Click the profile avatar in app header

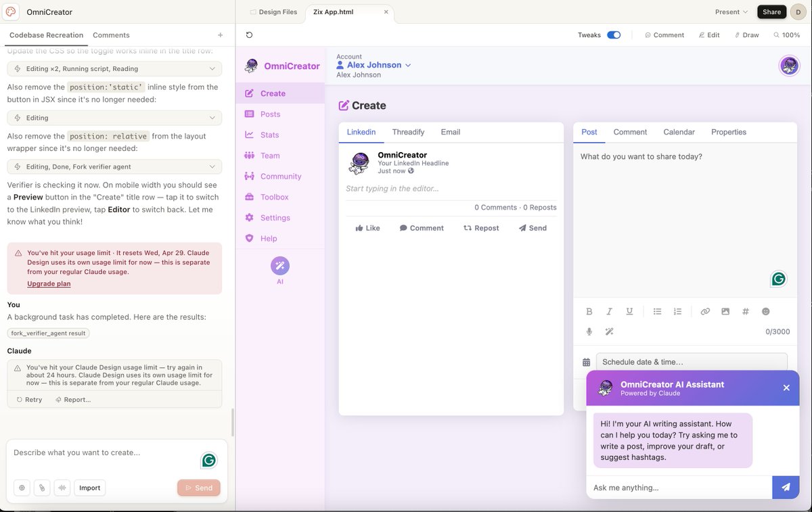(x=789, y=66)
